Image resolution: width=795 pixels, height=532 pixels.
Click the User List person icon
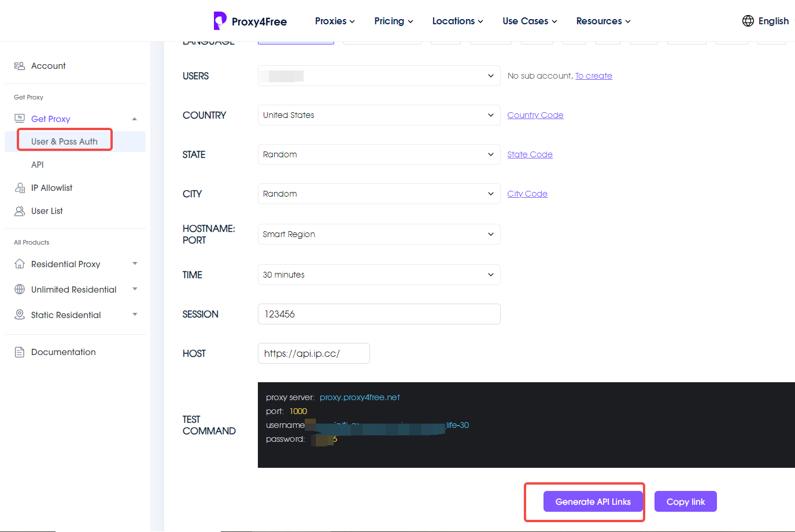[20, 211]
